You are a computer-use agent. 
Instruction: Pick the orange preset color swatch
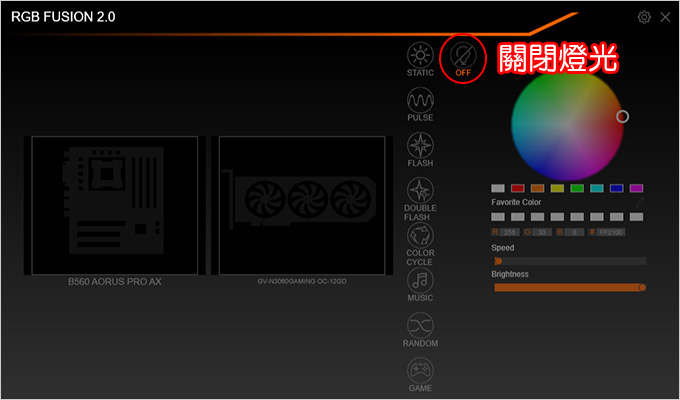(x=537, y=188)
